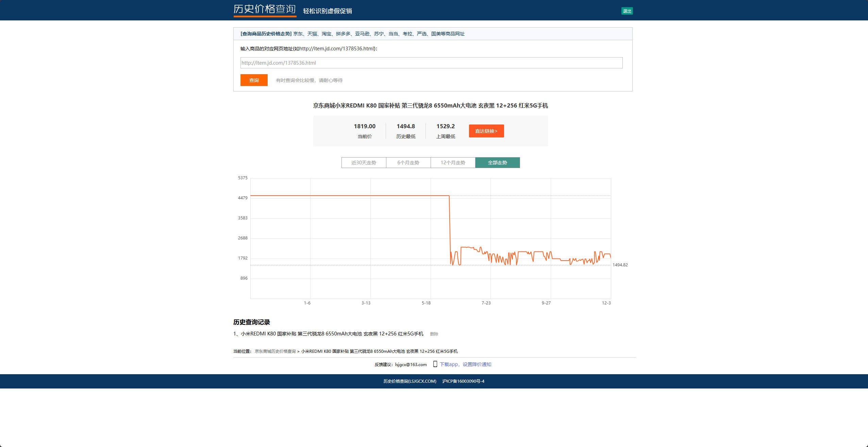
Task: Select the 全部走势 tab
Action: point(497,163)
